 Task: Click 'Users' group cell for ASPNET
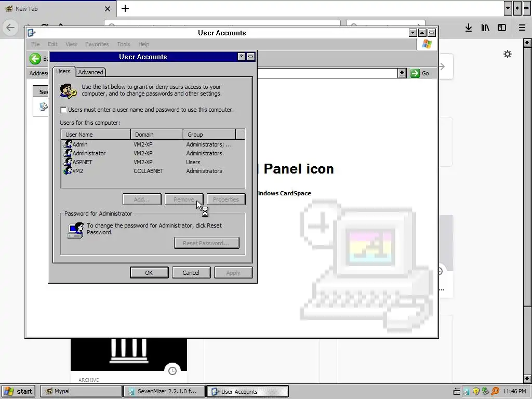click(193, 162)
